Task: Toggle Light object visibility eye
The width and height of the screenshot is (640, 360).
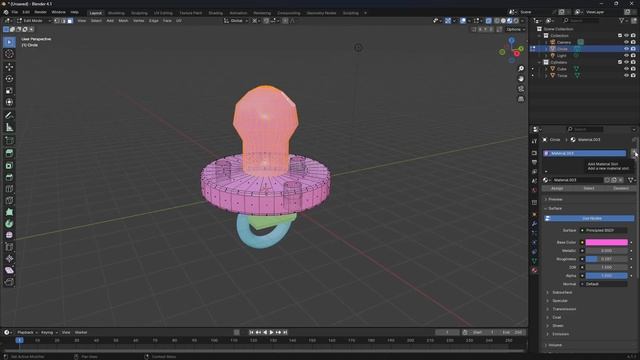Action: pyautogui.click(x=626, y=56)
